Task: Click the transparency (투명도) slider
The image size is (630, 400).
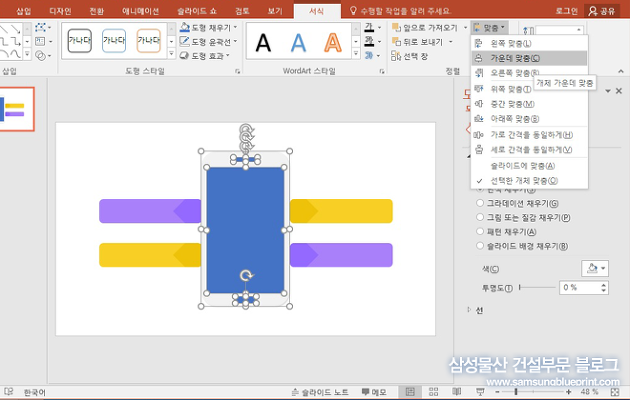Action: coord(536,287)
